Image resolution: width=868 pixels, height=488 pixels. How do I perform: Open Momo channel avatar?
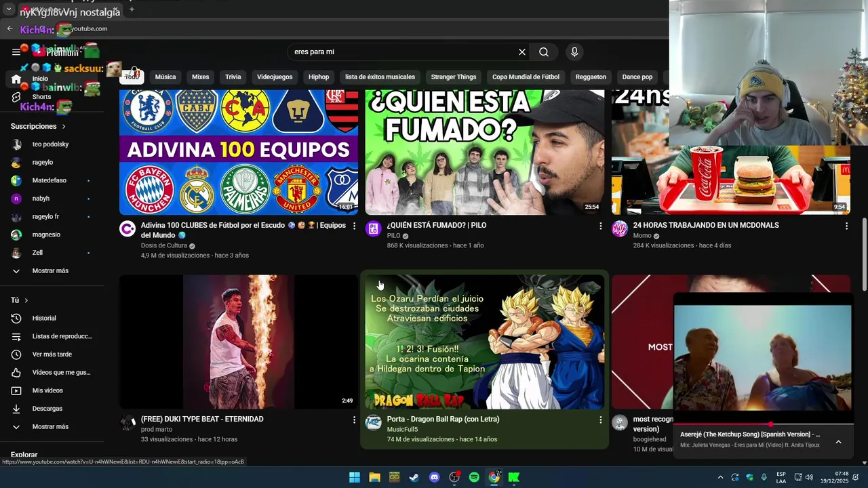pos(620,229)
